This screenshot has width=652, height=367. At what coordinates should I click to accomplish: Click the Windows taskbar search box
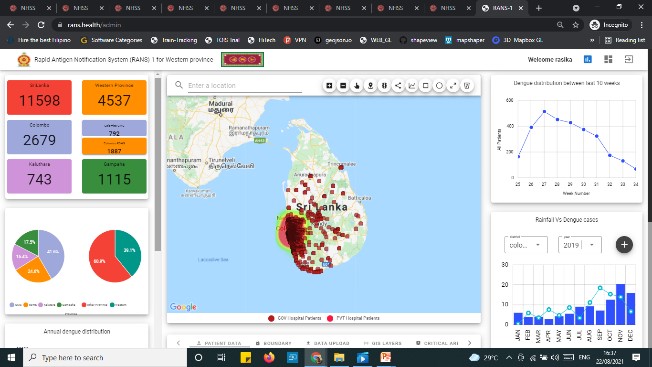[x=105, y=357]
